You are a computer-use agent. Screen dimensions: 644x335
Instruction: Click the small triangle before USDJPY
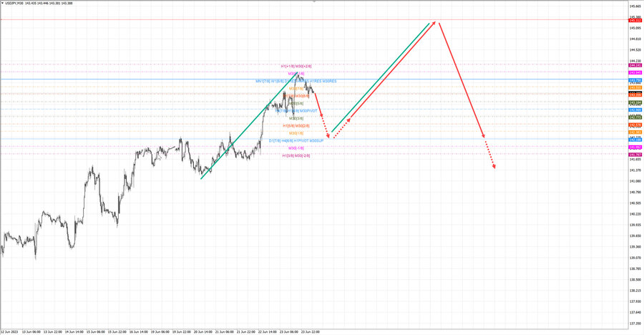point(2,3)
